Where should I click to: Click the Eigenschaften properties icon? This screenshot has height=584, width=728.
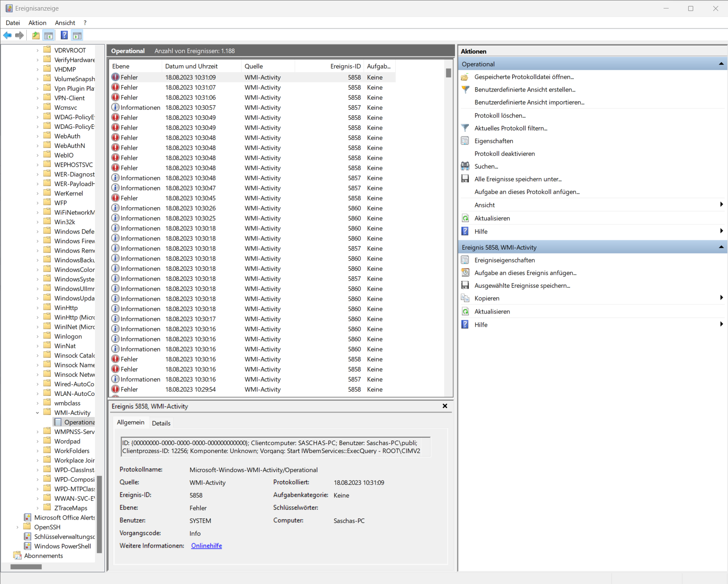pos(465,141)
